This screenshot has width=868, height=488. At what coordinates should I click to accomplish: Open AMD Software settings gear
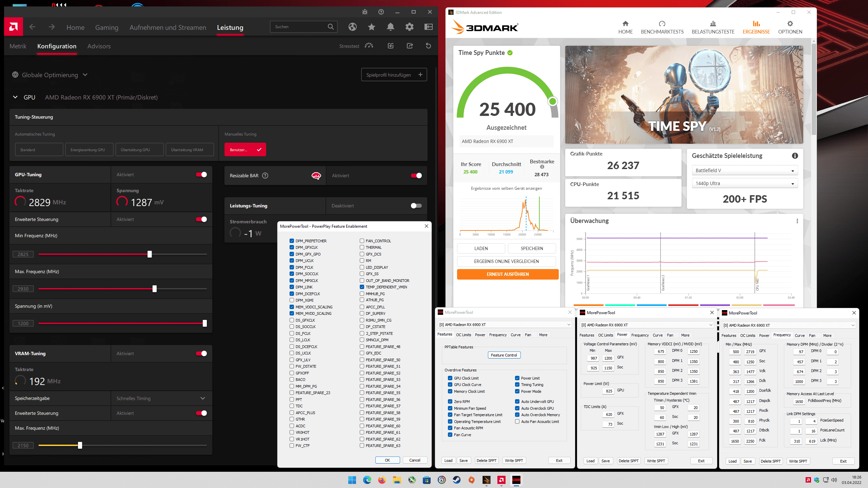tap(410, 27)
